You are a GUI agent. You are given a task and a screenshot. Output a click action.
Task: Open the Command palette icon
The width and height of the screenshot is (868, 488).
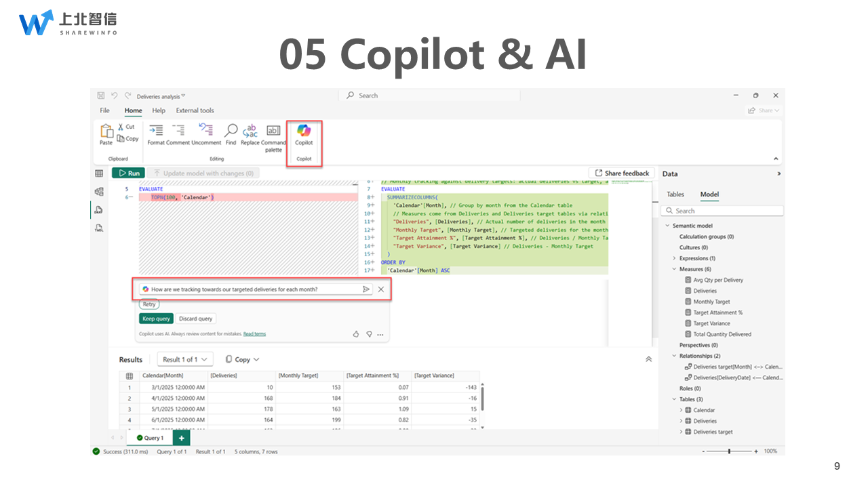[273, 130]
